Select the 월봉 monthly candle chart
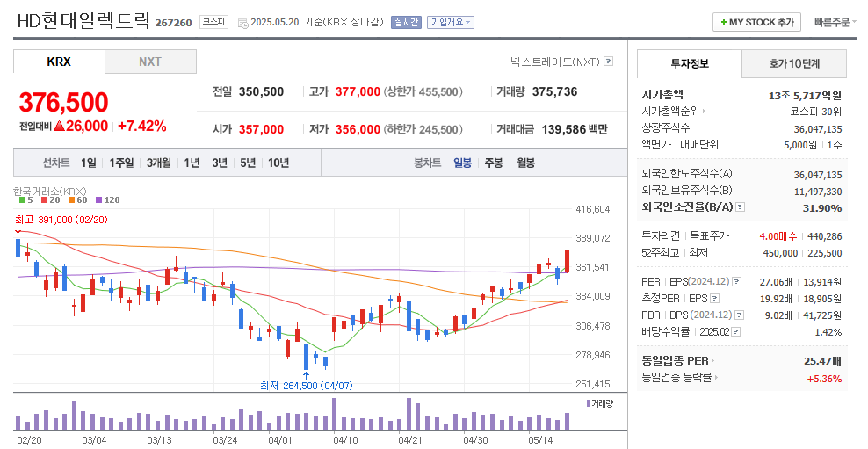This screenshot has width=868, height=449. 526,163
